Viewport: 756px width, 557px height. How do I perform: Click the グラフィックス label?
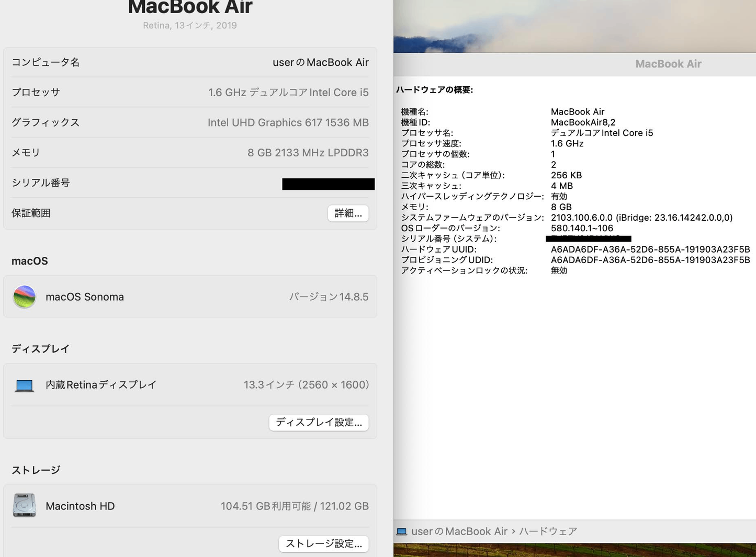(x=46, y=122)
